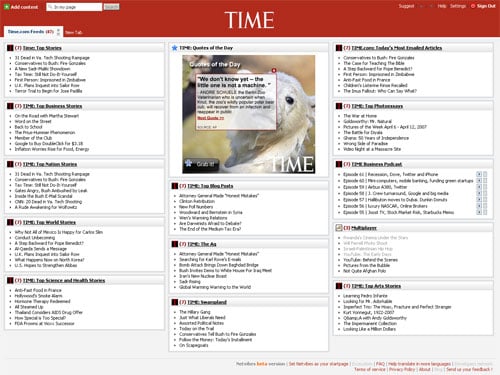Screen dimensions: 500x375
Task: Play podcast Episode 61 with its play icon
Action: click(479, 174)
